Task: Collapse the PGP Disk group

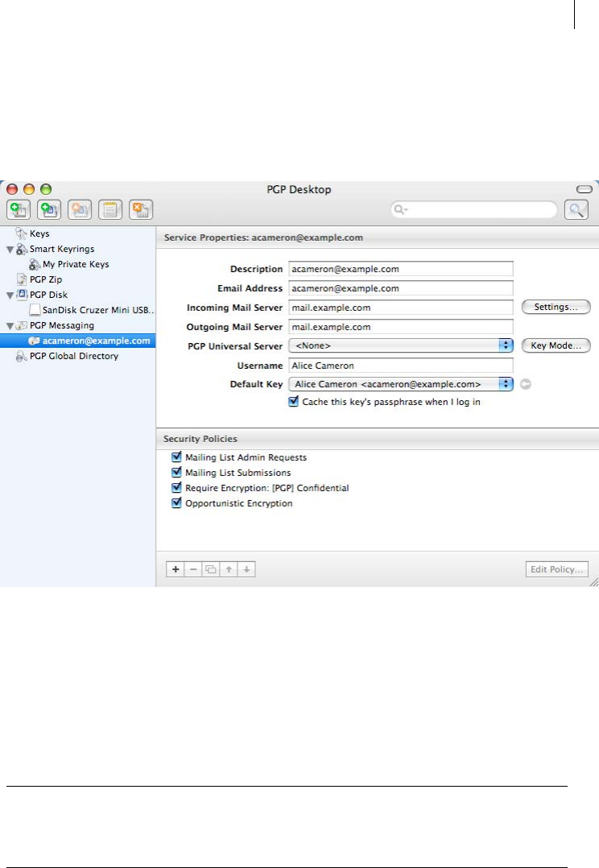Action: pyautogui.click(x=10, y=296)
